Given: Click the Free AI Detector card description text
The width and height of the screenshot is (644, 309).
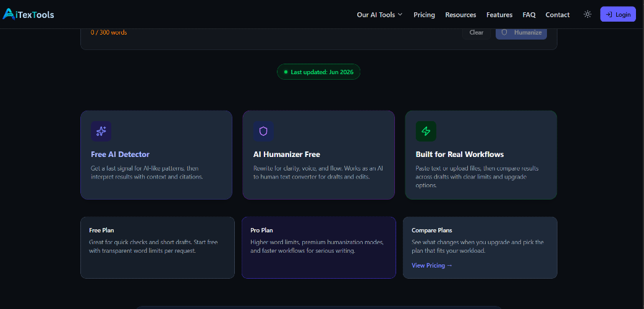Looking at the screenshot, I should click(x=147, y=172).
